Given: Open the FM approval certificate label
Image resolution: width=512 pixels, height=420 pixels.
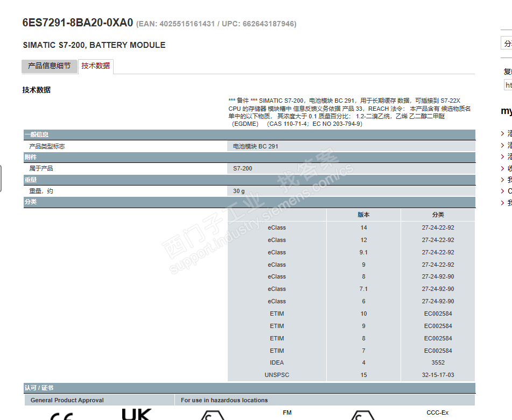Looking at the screenshot, I should point(287,413).
